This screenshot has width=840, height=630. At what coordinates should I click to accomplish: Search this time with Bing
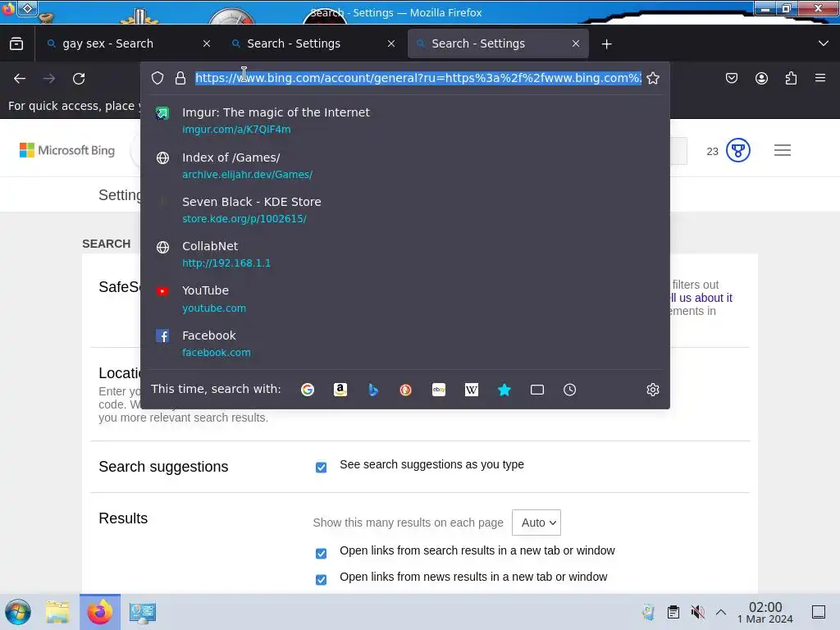point(373,390)
